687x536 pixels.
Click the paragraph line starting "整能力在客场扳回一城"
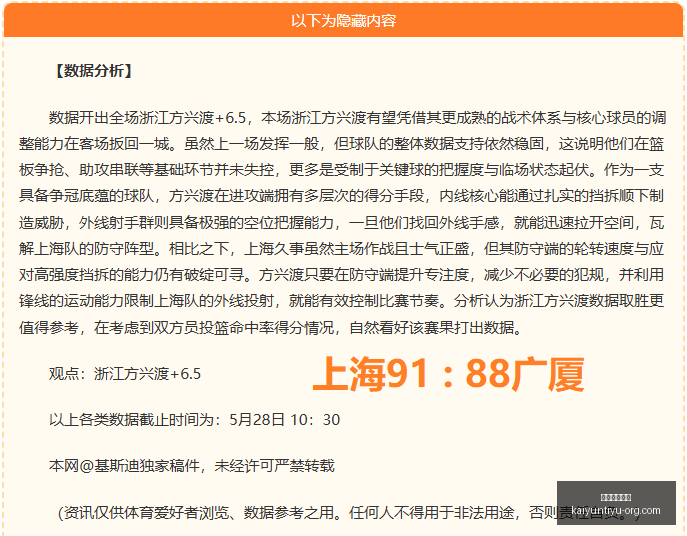(x=342, y=144)
